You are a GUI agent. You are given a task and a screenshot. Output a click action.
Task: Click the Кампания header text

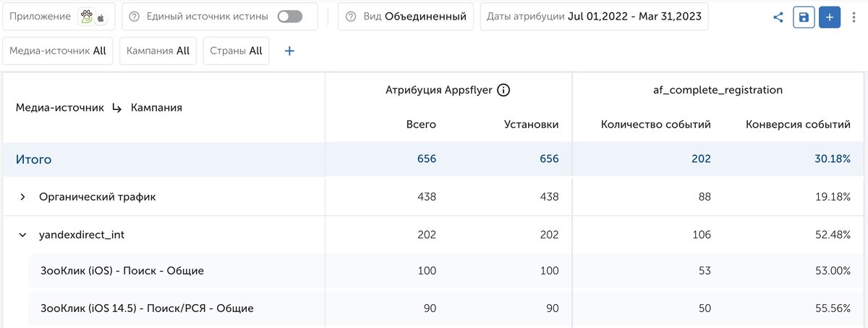click(156, 108)
